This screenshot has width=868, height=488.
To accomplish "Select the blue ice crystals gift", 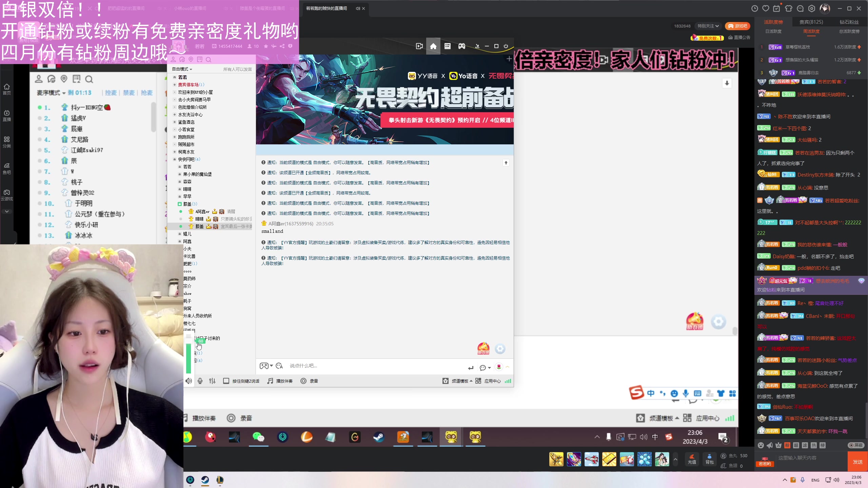I will [645, 459].
